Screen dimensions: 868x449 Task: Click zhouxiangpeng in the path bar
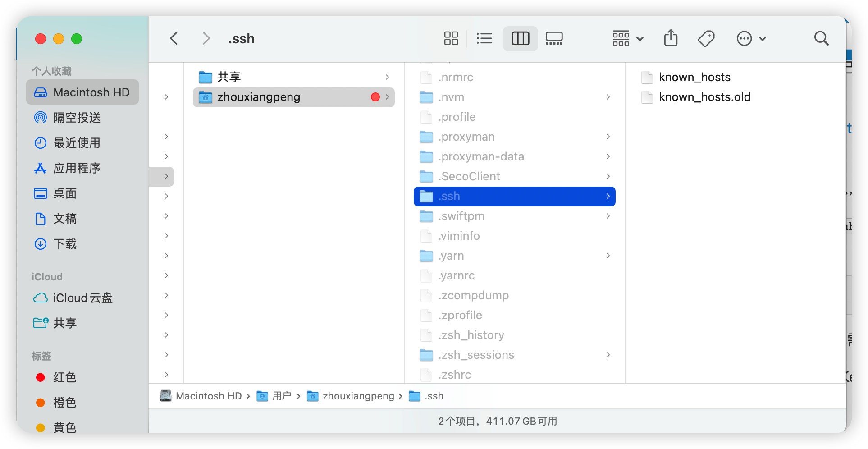pyautogui.click(x=351, y=396)
